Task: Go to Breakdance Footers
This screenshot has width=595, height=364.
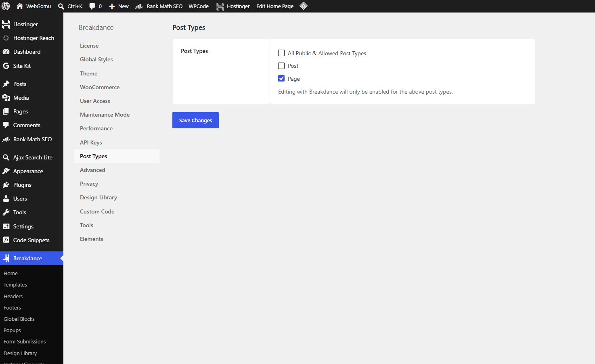Action: click(x=12, y=308)
